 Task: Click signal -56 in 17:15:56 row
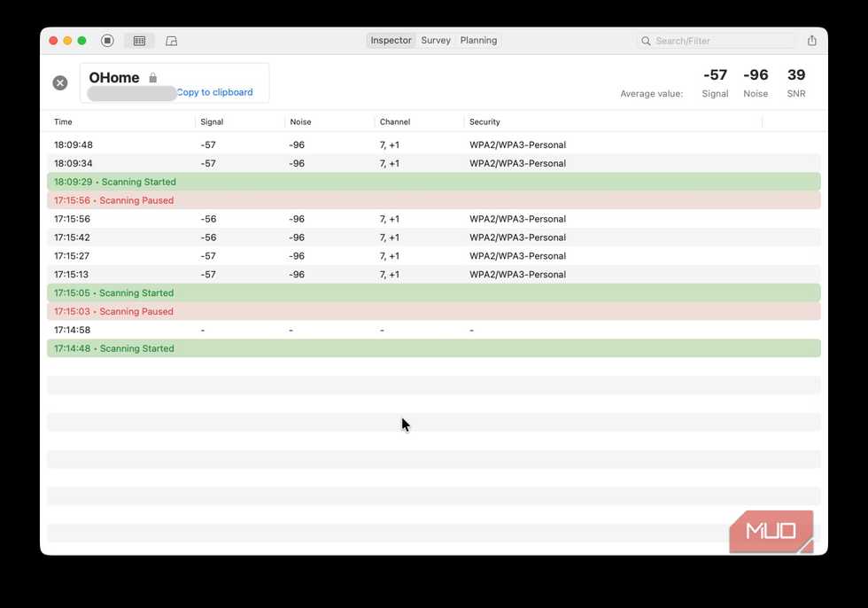click(208, 219)
